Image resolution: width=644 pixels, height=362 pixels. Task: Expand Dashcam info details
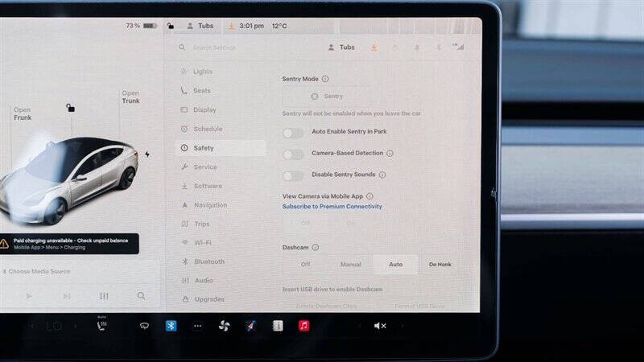pyautogui.click(x=316, y=248)
